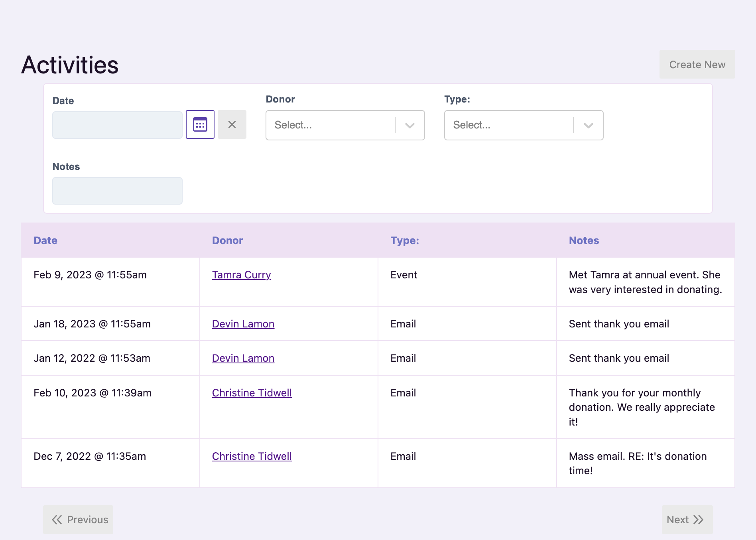The image size is (756, 540).
Task: Open the Donor dropdown chevron
Action: (409, 126)
